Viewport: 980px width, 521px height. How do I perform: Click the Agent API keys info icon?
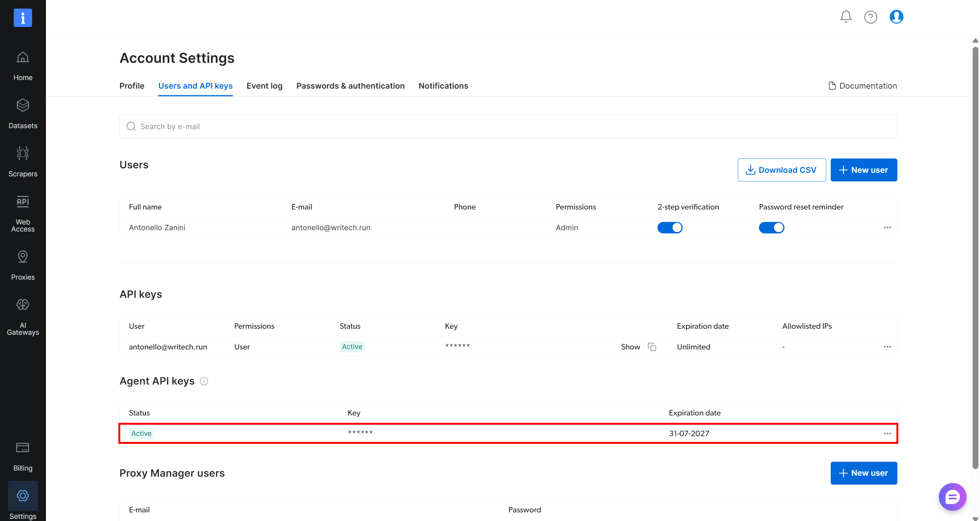click(204, 381)
